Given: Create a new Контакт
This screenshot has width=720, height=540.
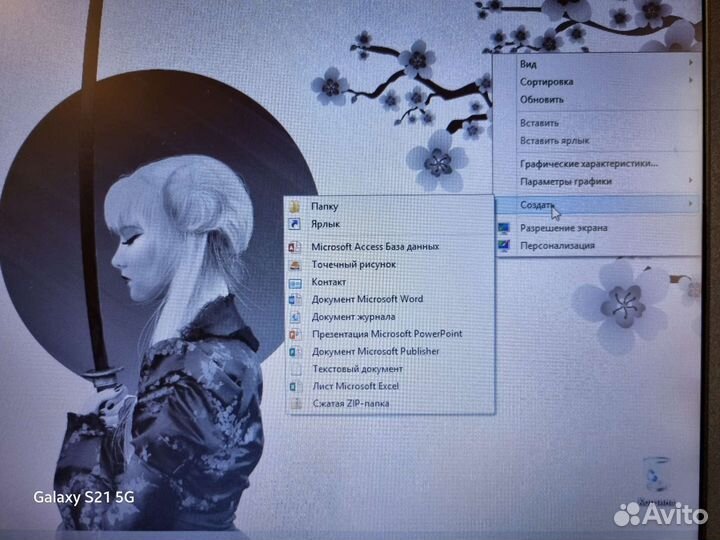Looking at the screenshot, I should 389,282.
